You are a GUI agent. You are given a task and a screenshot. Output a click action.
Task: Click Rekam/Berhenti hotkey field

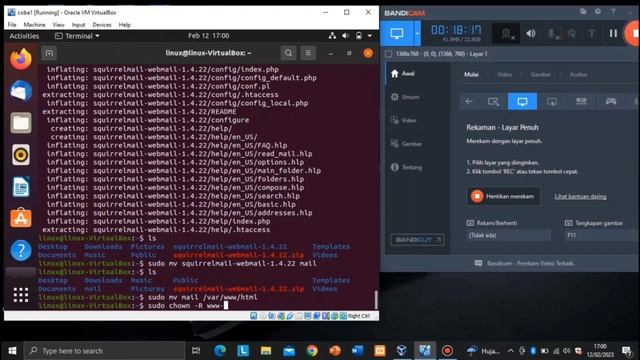pyautogui.click(x=508, y=236)
